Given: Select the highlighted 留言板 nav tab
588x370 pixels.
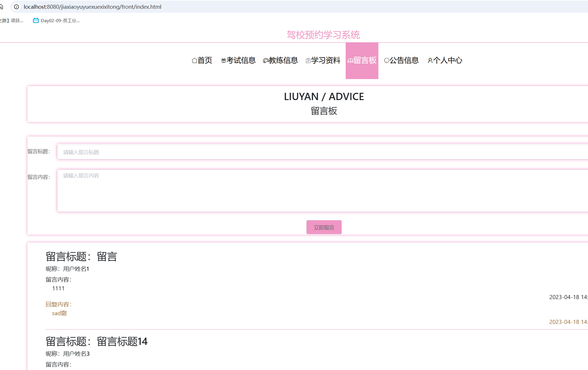Looking at the screenshot, I should [362, 60].
